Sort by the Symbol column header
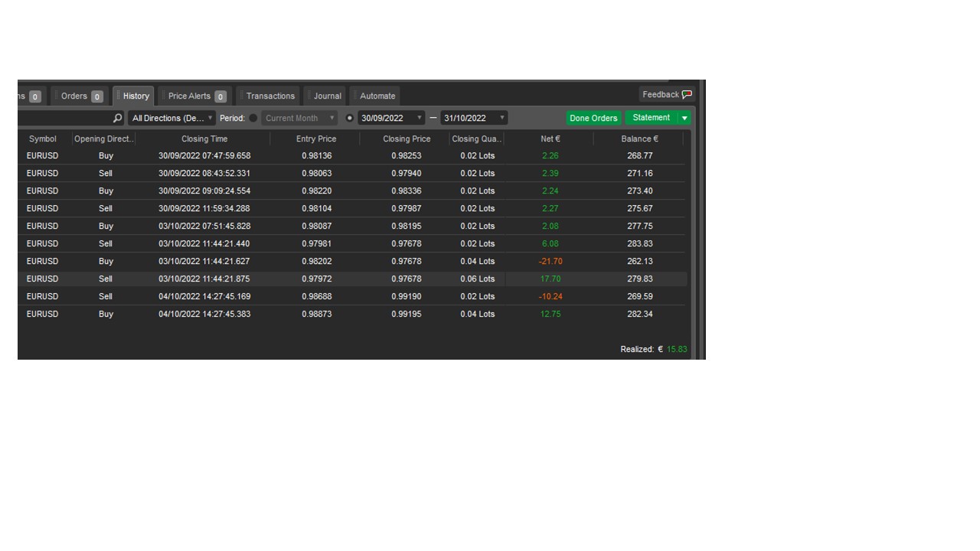The height and width of the screenshot is (551, 980). [43, 139]
